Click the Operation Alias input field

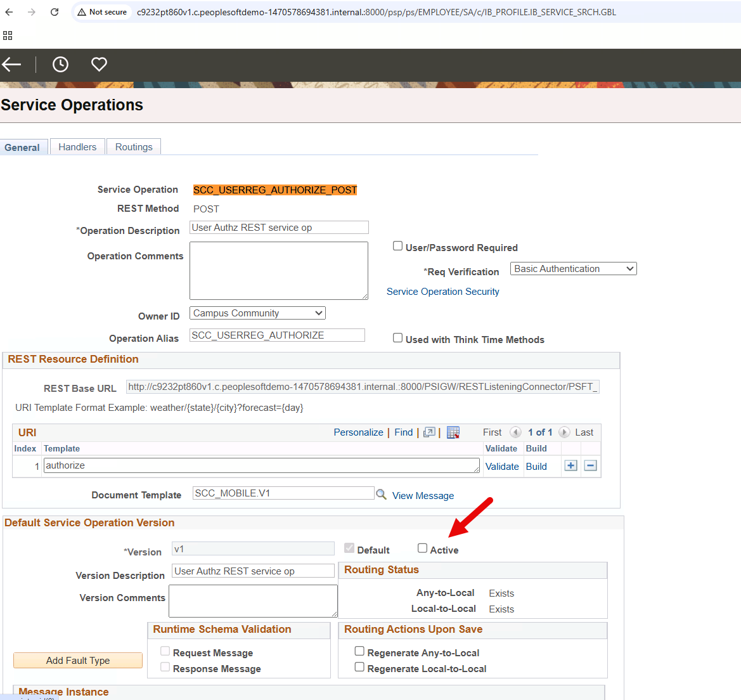(x=277, y=335)
